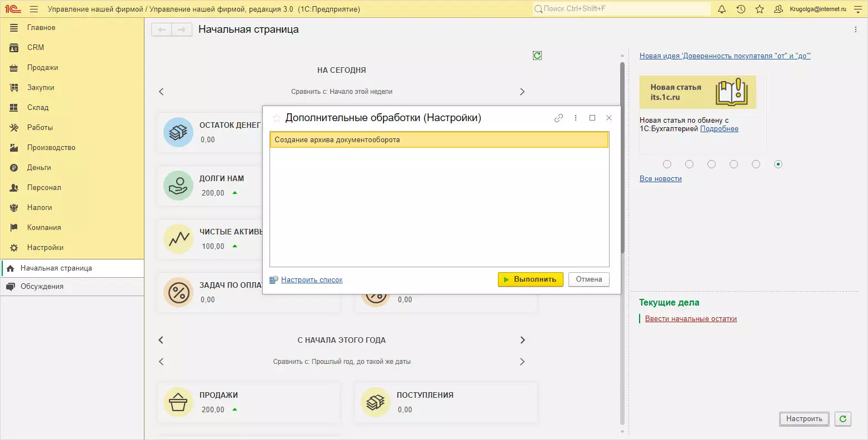Viewport: 868px width, 440px height.
Task: Select the Создание архива документооборота row
Action: [x=439, y=140]
